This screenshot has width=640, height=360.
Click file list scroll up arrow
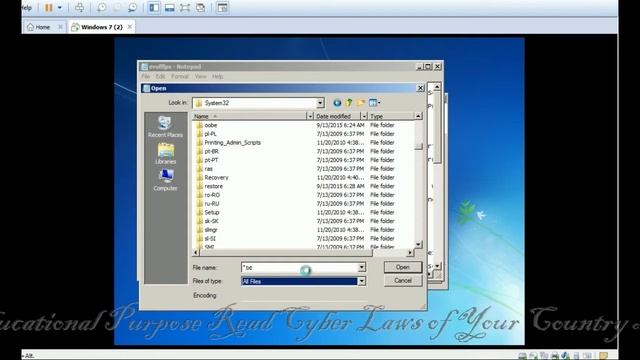coord(418,116)
